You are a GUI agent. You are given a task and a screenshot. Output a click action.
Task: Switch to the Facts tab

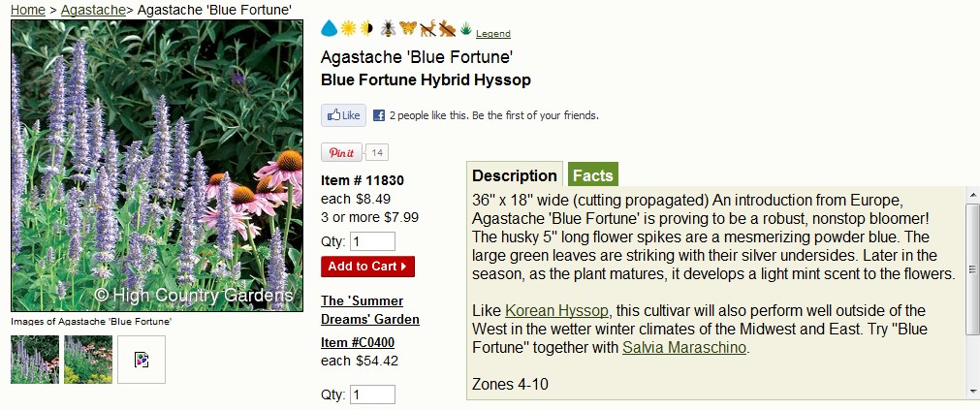point(593,175)
